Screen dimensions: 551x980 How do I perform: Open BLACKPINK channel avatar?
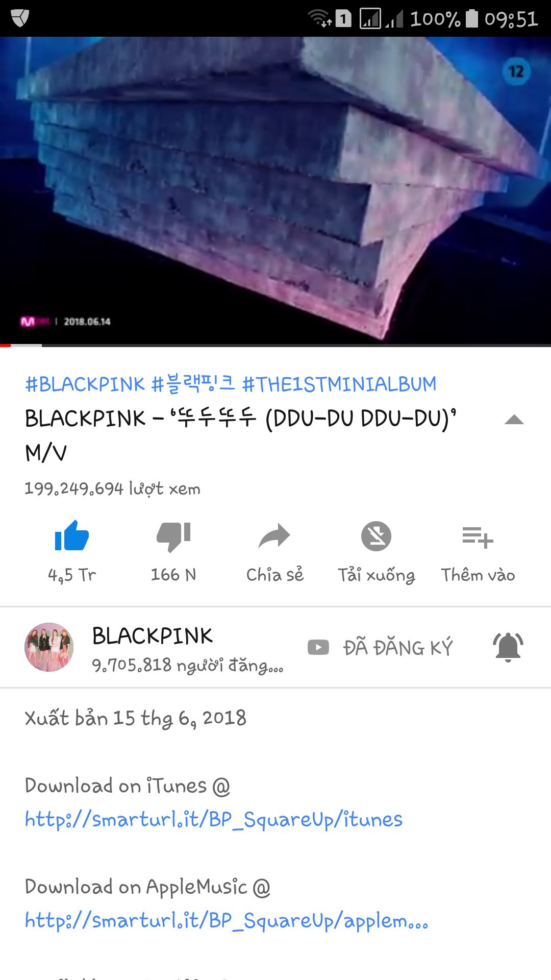pos(49,647)
